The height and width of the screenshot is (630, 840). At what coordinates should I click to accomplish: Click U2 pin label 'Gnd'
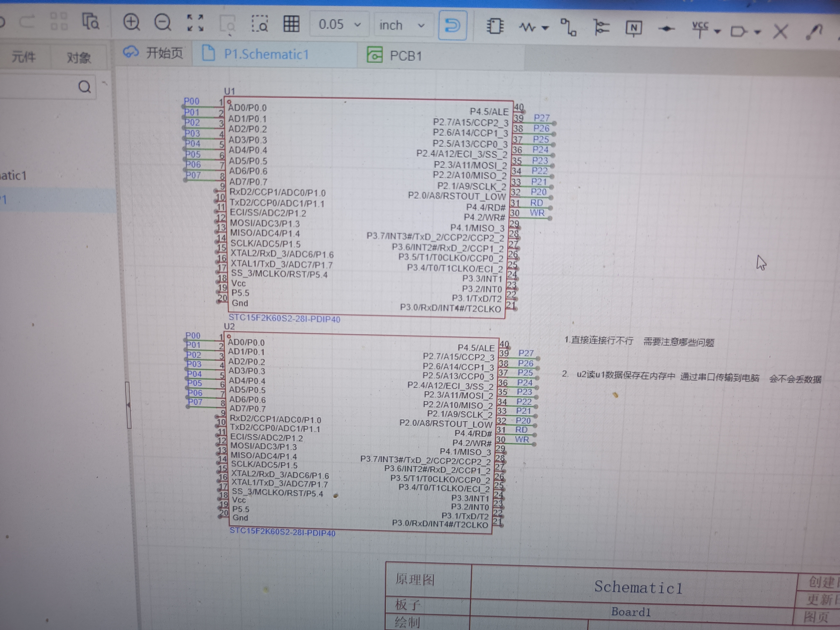pyautogui.click(x=240, y=518)
